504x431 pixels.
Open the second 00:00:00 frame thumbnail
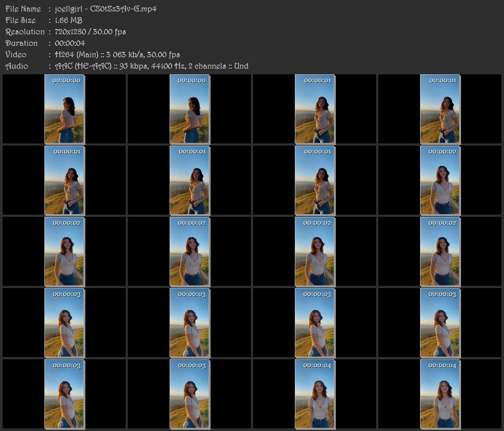pos(190,109)
